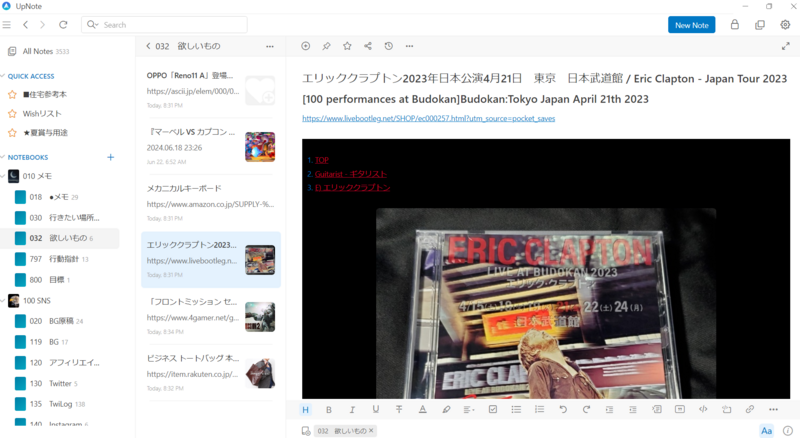This screenshot has height=438, width=800.
Task: Add a new notebook with plus icon
Action: point(111,157)
